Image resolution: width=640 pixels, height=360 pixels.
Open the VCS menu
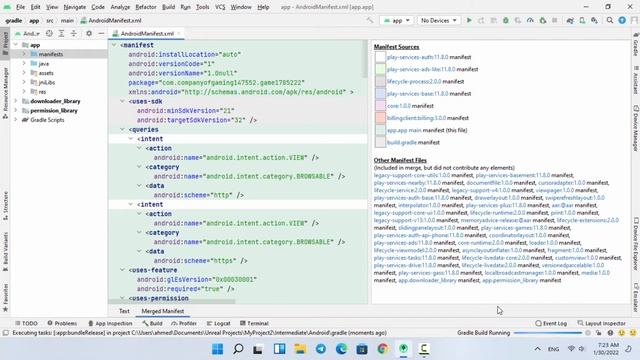(x=220, y=7)
